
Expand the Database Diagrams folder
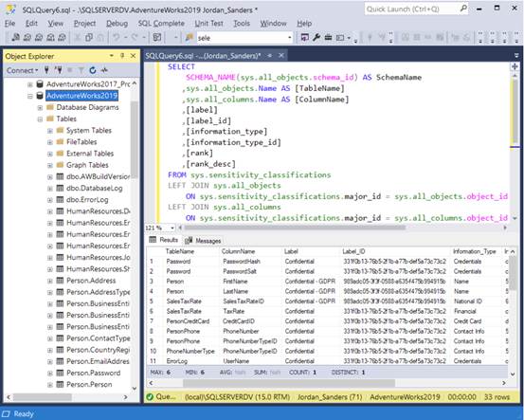[40, 108]
